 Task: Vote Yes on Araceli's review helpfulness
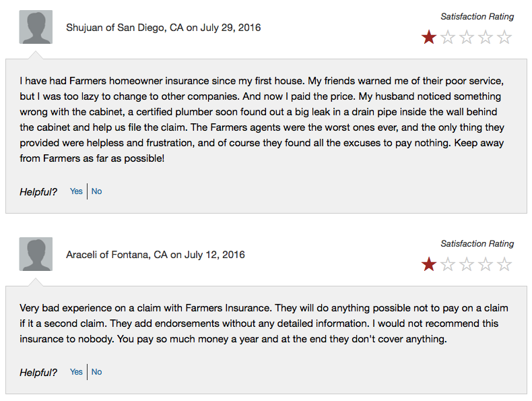pos(76,372)
